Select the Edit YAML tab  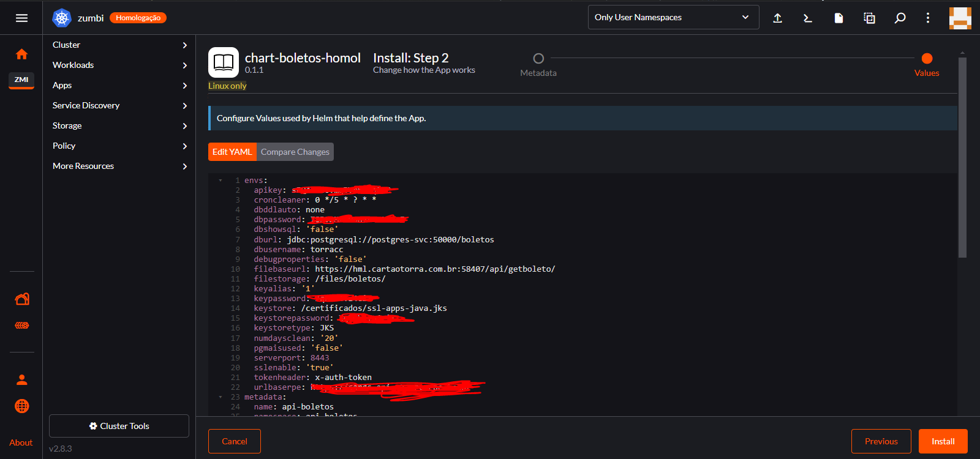click(232, 152)
